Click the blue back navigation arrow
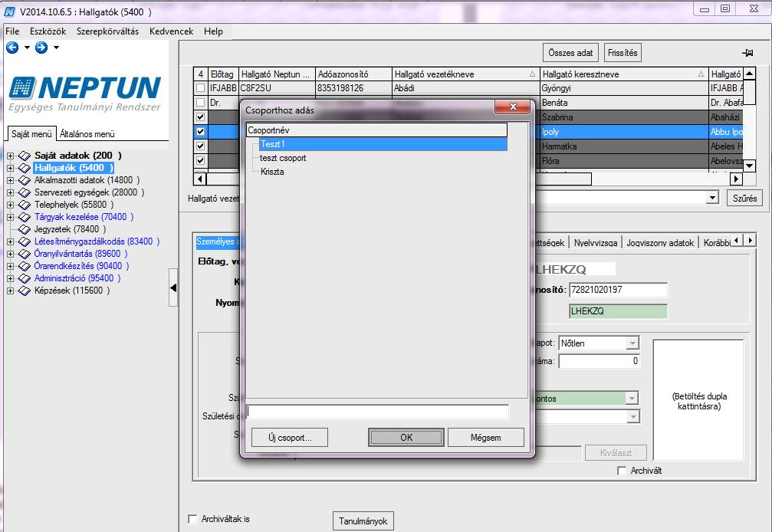 coord(12,48)
